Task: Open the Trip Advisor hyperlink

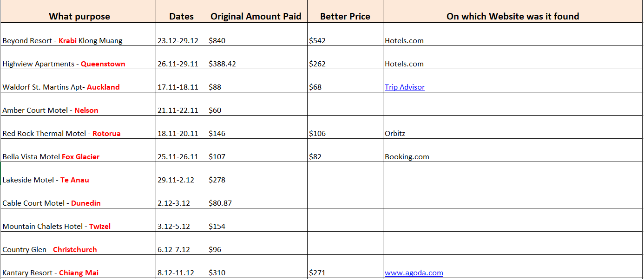Action: (x=404, y=87)
